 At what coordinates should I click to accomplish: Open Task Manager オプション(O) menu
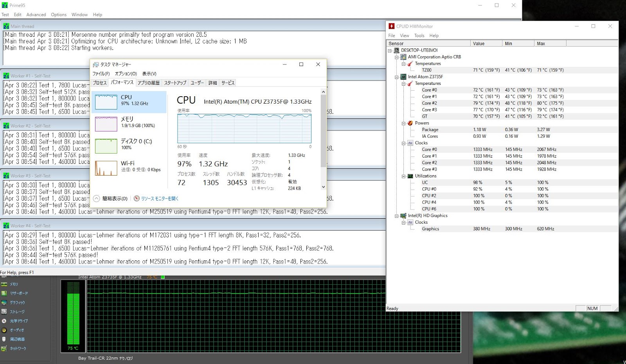point(126,74)
